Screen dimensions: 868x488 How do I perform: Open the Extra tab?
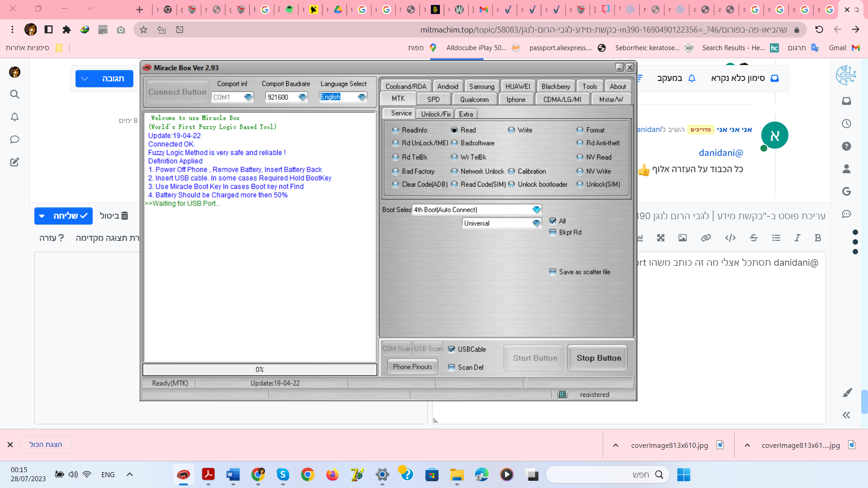tap(466, 114)
